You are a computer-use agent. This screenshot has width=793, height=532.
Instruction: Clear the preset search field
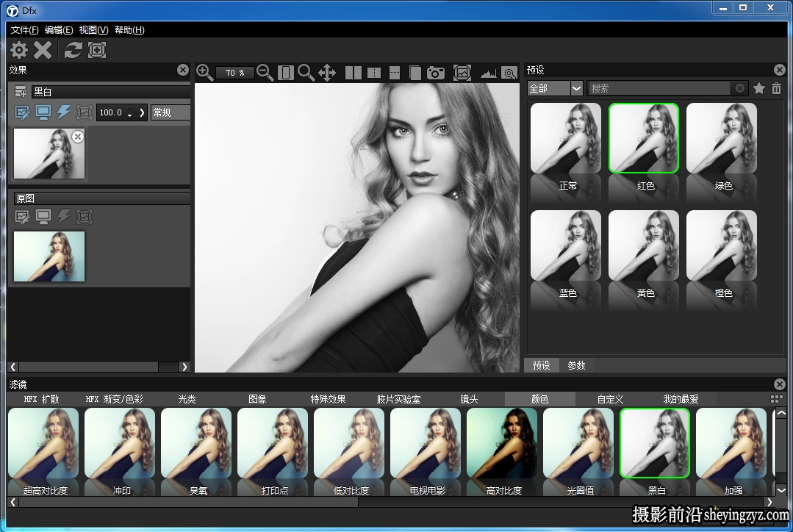coord(740,88)
